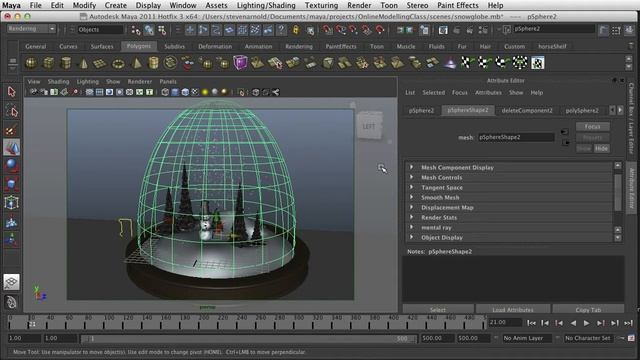Click the playback range slider bar
640x360 pixels.
(248, 339)
